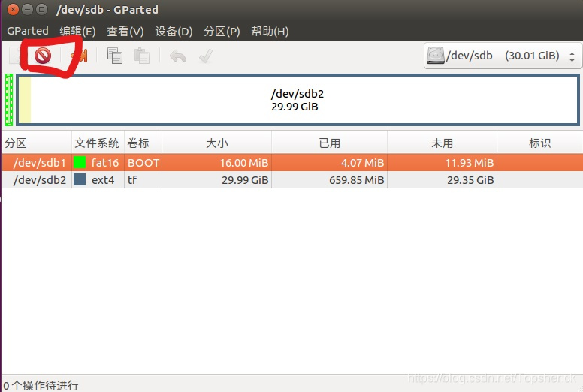Open the /dev/sdb device selector dropdown
The height and width of the screenshot is (392, 583).
(503, 56)
